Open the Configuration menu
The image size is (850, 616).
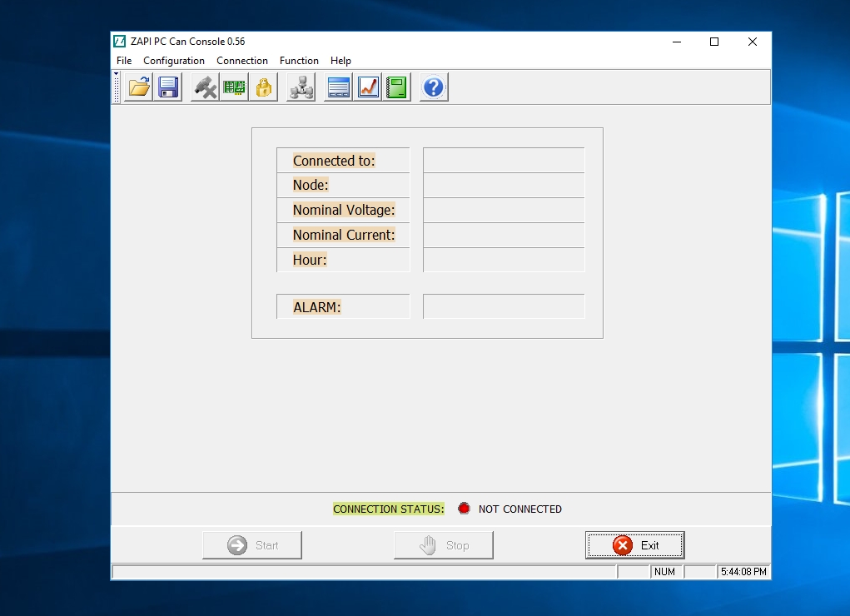[x=174, y=61]
